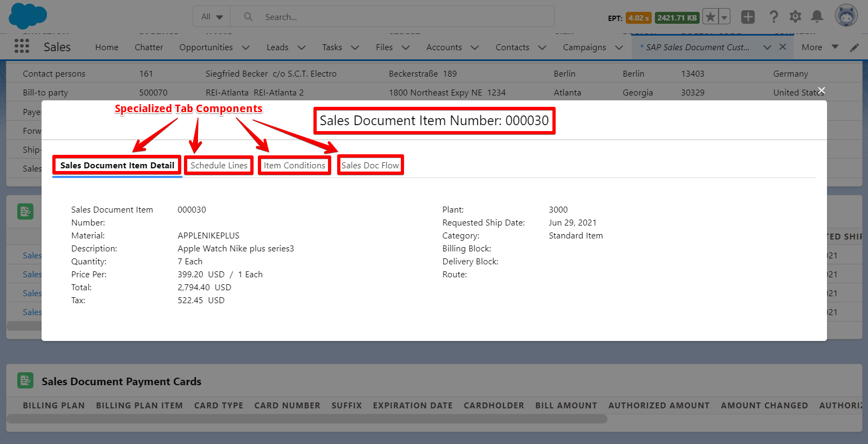Open the Campaigns tab

pyautogui.click(x=585, y=47)
